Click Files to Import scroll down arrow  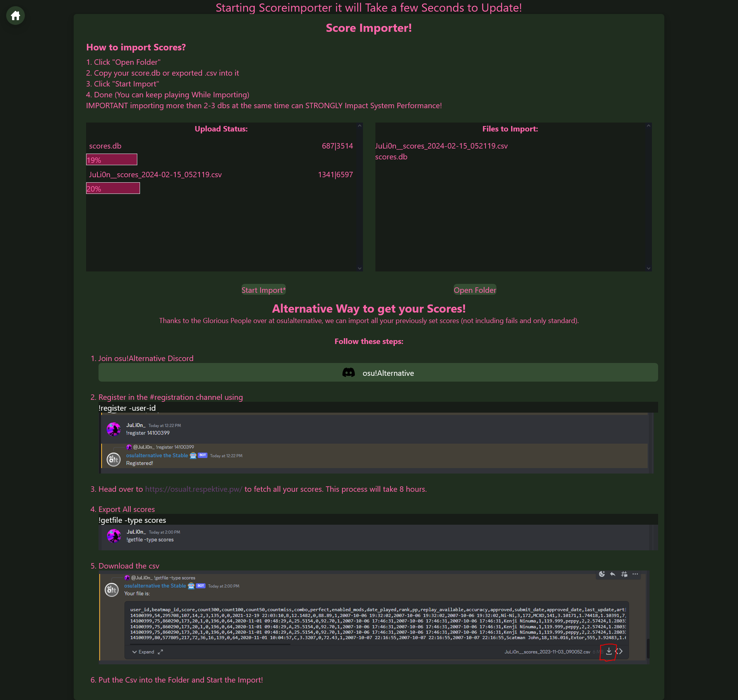tap(648, 268)
